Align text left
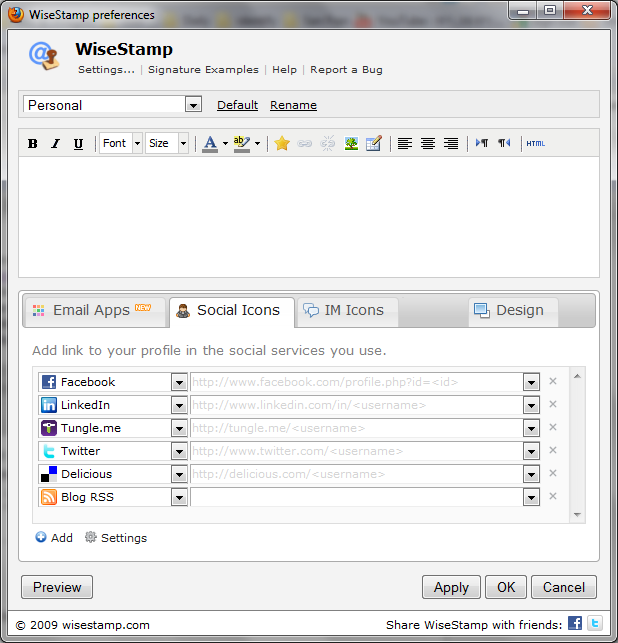Viewport: 618px width, 643px height. pos(405,144)
